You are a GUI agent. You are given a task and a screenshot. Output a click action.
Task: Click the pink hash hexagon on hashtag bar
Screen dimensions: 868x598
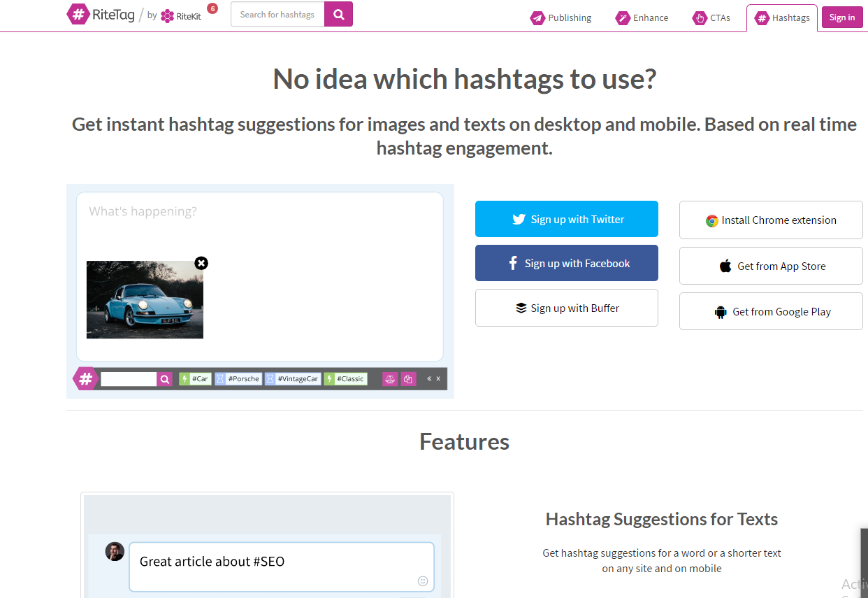(x=85, y=379)
